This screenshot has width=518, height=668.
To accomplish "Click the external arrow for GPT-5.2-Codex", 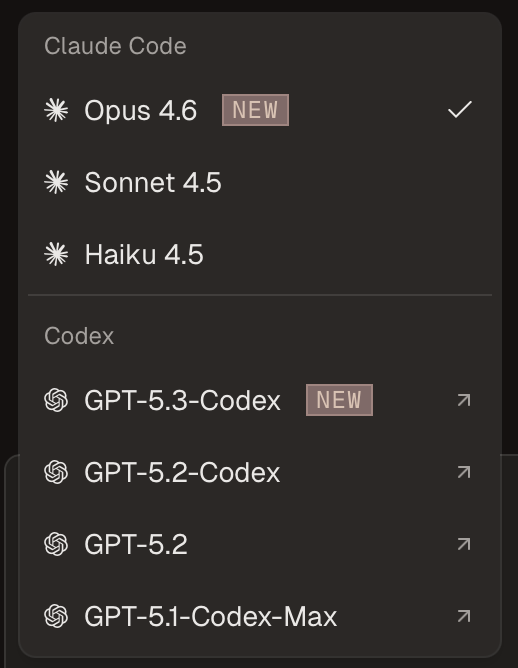I will point(464,472).
